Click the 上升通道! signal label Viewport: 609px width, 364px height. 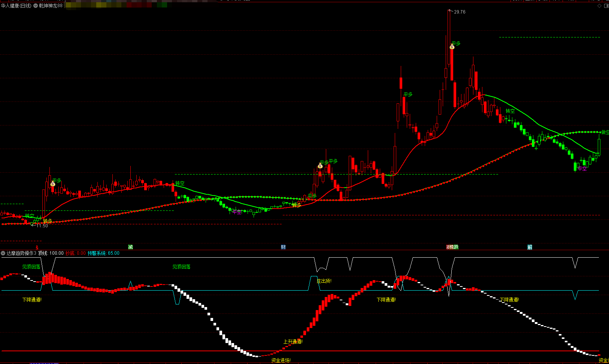tap(293, 342)
